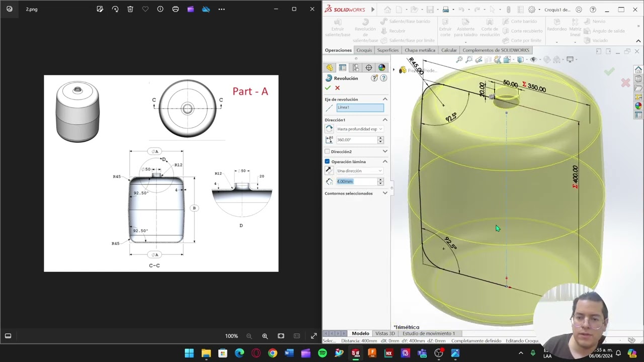
Task: Click the Save icon in SOLIDWORKS toolbar
Action: pos(430,10)
